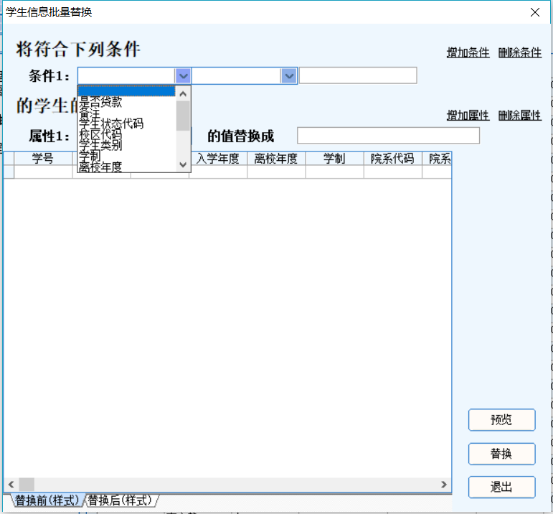Choose 学生类别 from the list
The image size is (554, 515).
coord(100,145)
